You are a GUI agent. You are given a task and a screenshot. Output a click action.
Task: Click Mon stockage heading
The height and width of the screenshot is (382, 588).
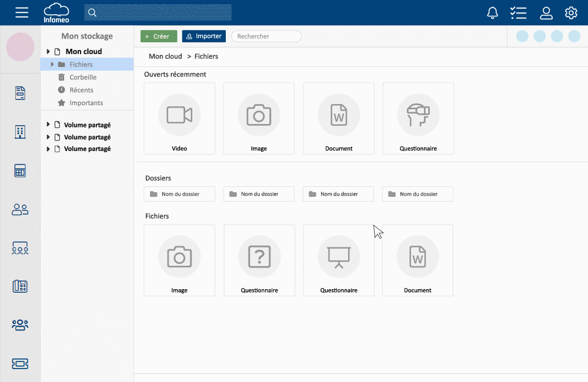pos(87,36)
